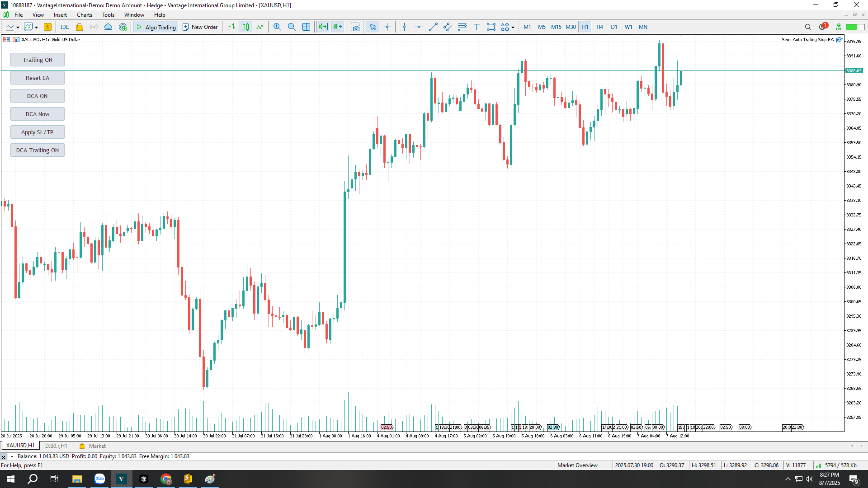Open the chart templates dropdown arrow
The height and width of the screenshot is (488, 868).
[36, 28]
